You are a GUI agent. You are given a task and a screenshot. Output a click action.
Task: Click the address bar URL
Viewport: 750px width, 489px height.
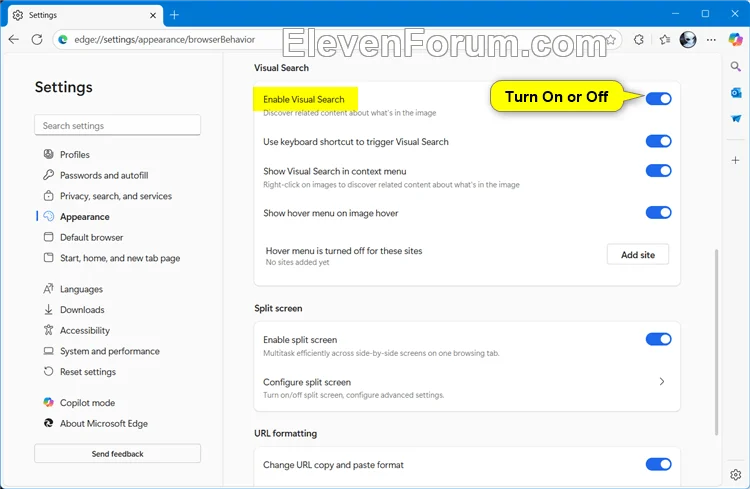tap(165, 40)
